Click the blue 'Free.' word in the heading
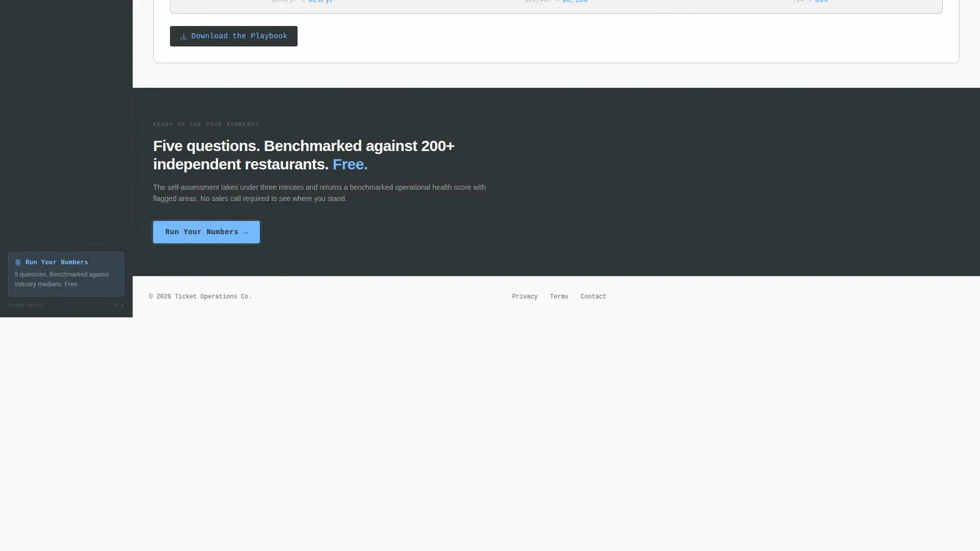The height and width of the screenshot is (551, 980). (x=350, y=165)
